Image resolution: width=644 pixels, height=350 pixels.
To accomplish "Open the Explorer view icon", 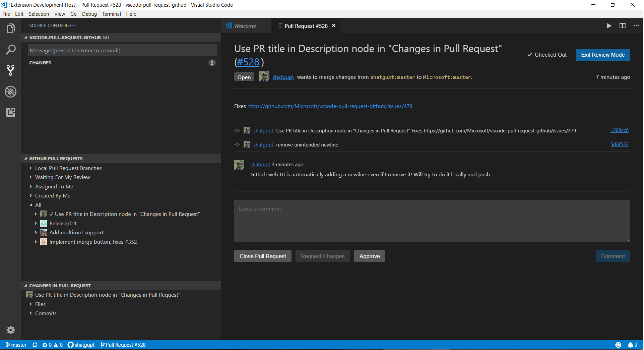I will click(10, 28).
